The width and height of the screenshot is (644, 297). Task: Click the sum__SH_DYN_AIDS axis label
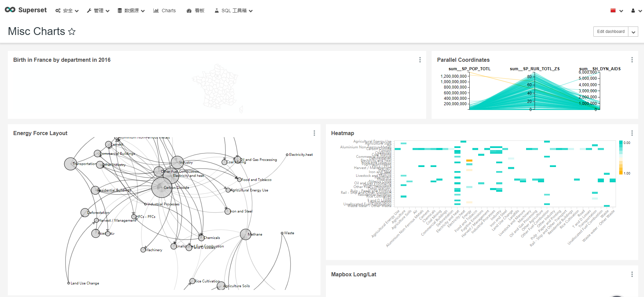coord(600,69)
